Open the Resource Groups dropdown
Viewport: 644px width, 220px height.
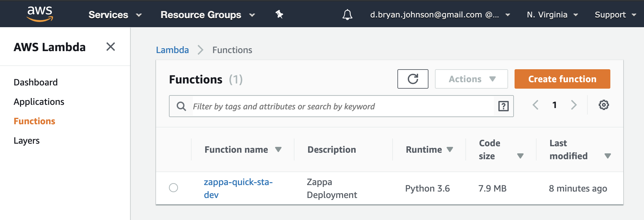(208, 15)
